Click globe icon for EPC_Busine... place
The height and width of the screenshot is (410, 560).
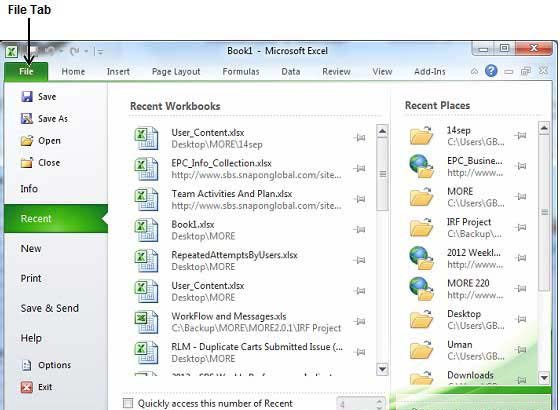pyautogui.click(x=421, y=166)
